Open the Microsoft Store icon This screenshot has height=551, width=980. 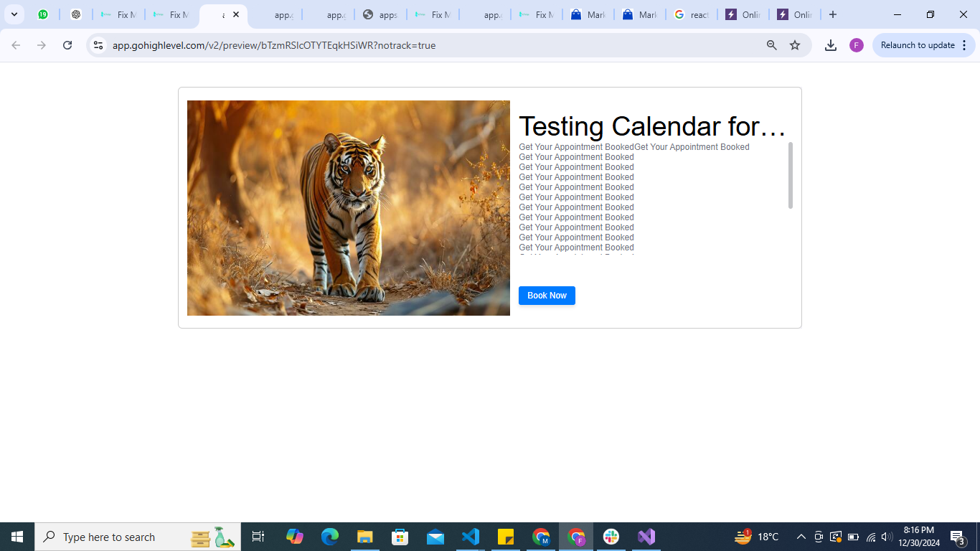click(x=400, y=536)
